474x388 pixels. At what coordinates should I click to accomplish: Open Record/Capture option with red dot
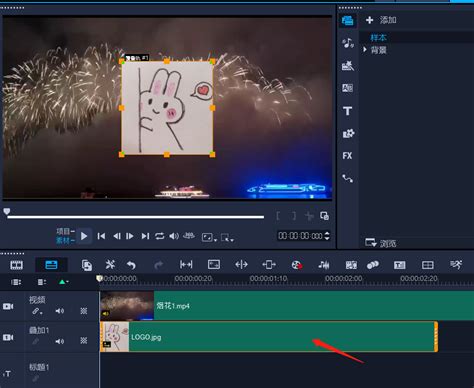297,265
